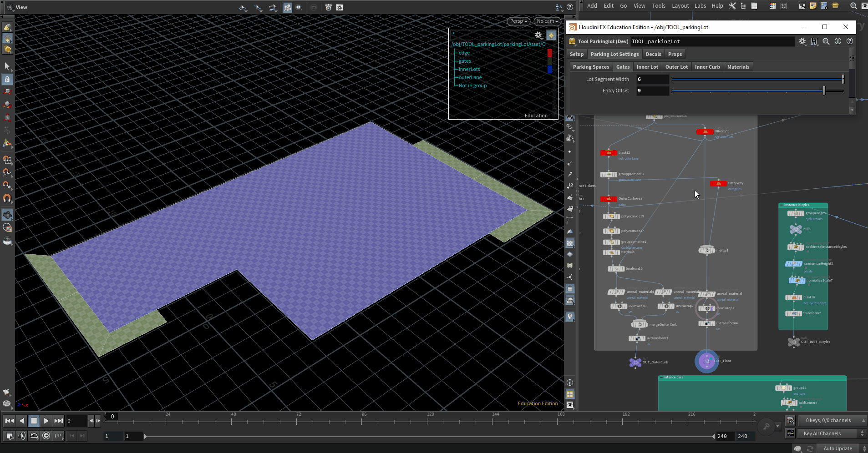Collapse the 'instance bicyles' network box
Image resolution: width=868 pixels, height=453 pixels.
click(782, 205)
